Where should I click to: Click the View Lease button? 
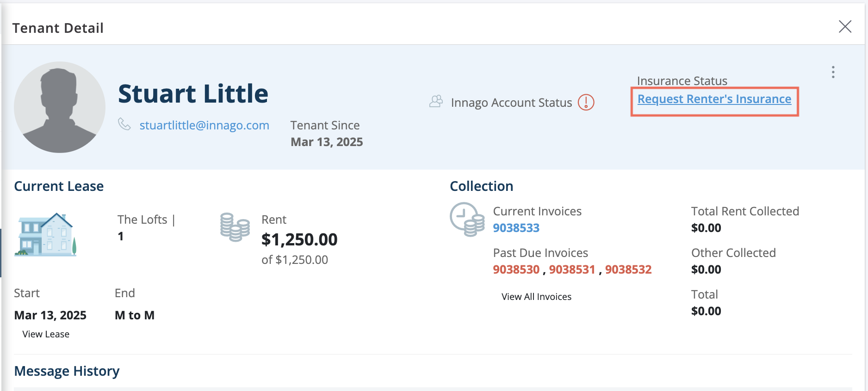point(46,334)
